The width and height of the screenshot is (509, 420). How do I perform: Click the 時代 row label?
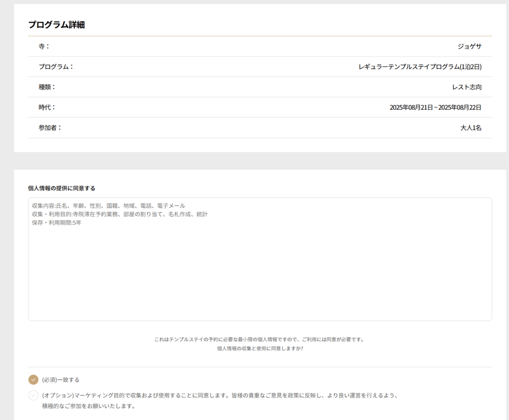pyautogui.click(x=47, y=107)
